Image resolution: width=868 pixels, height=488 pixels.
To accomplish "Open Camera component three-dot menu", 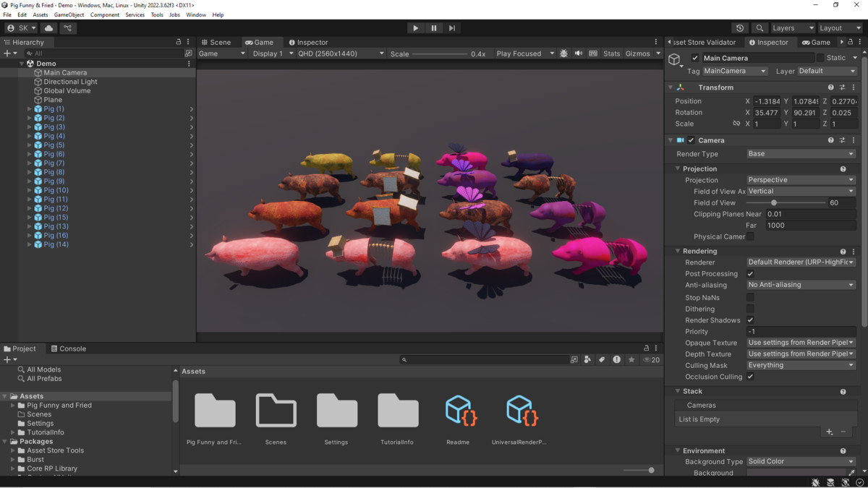I will 854,140.
